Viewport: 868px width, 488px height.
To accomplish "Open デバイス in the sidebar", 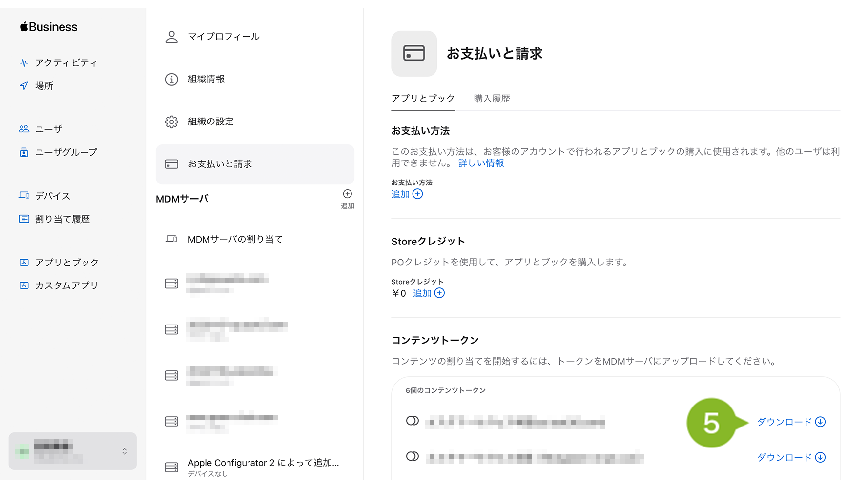I will coord(52,196).
